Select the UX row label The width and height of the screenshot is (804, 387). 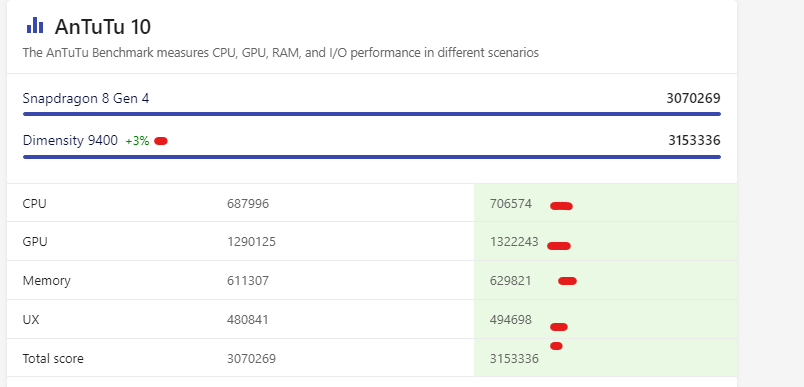coord(31,320)
